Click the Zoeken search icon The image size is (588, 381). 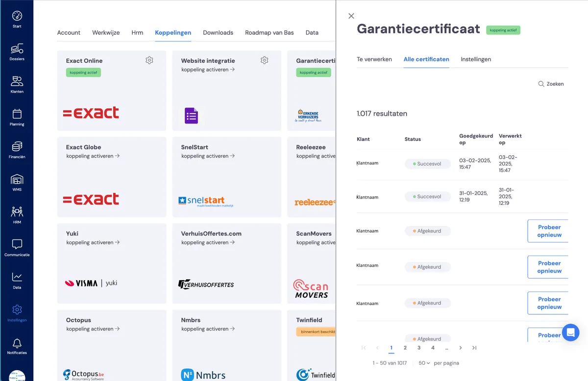(541, 84)
